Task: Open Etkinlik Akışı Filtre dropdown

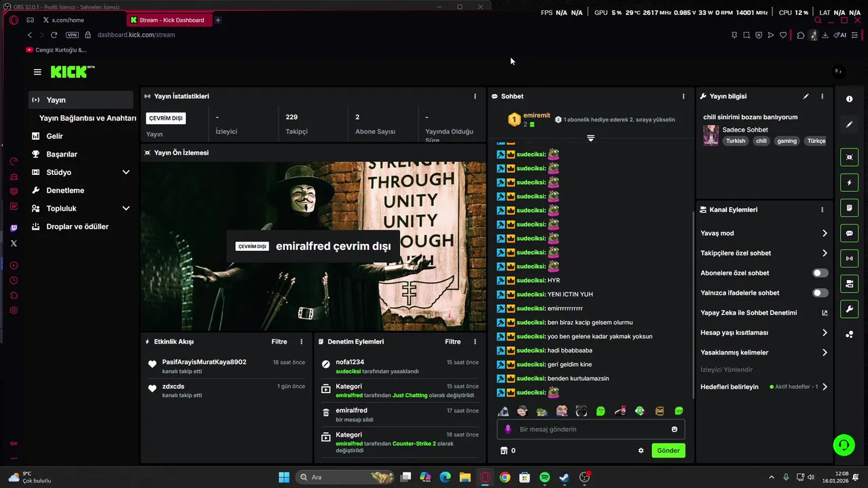Action: pos(279,342)
